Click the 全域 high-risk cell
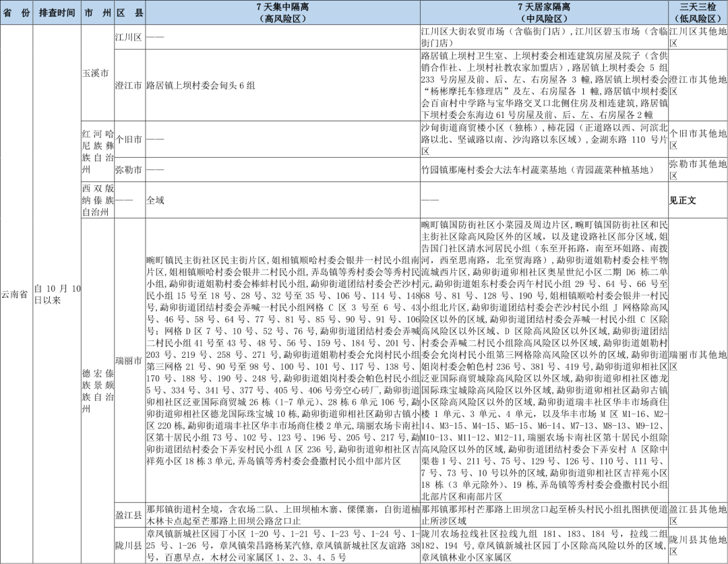The height and width of the screenshot is (564, 728). click(x=282, y=200)
